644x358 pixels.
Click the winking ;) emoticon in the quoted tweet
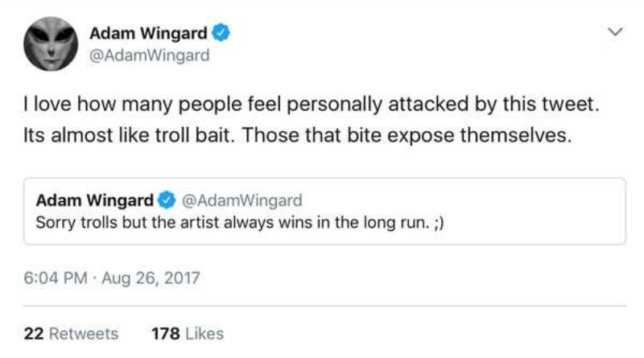click(x=439, y=223)
